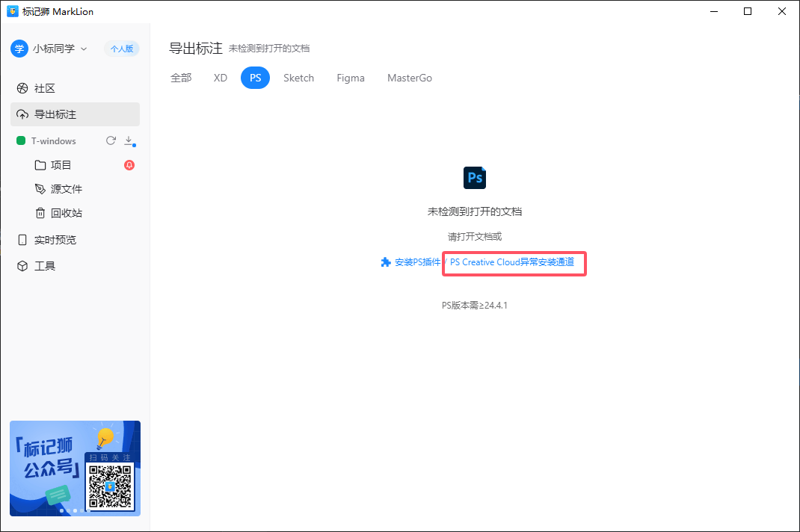Click the puzzle plugin icon

[x=386, y=262]
